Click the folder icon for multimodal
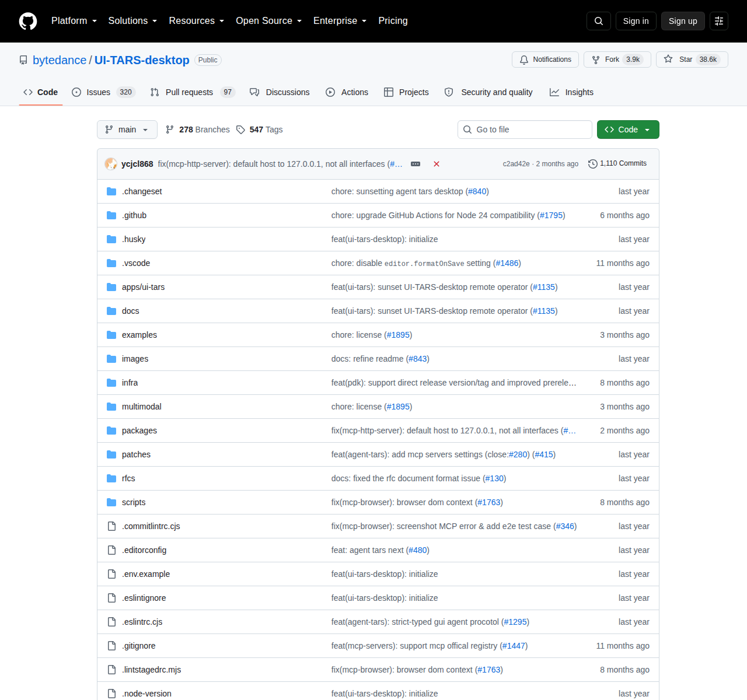 click(x=111, y=407)
